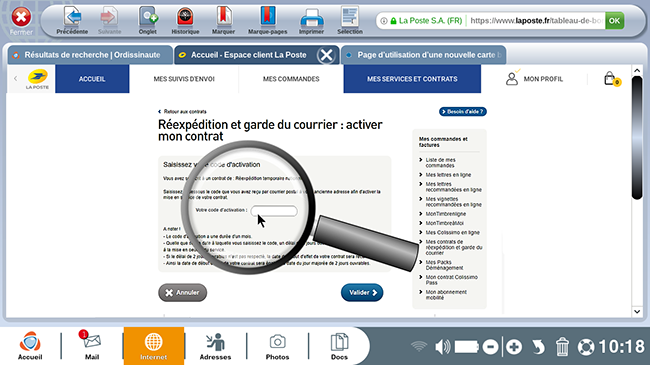Viewport: 650px width, 365px height.
Task: Click the undo arrow icon
Action: coord(538,347)
